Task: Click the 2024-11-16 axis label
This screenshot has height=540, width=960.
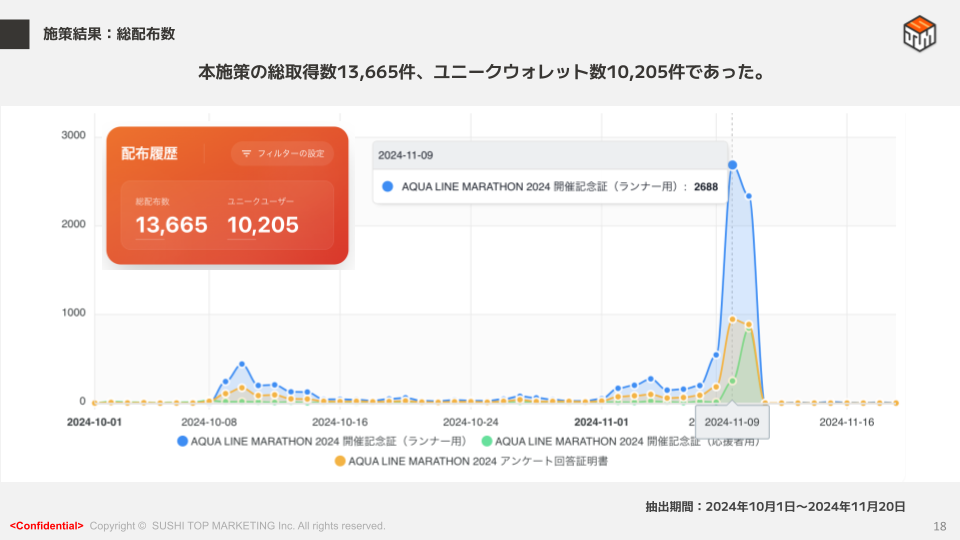Action: (847, 422)
